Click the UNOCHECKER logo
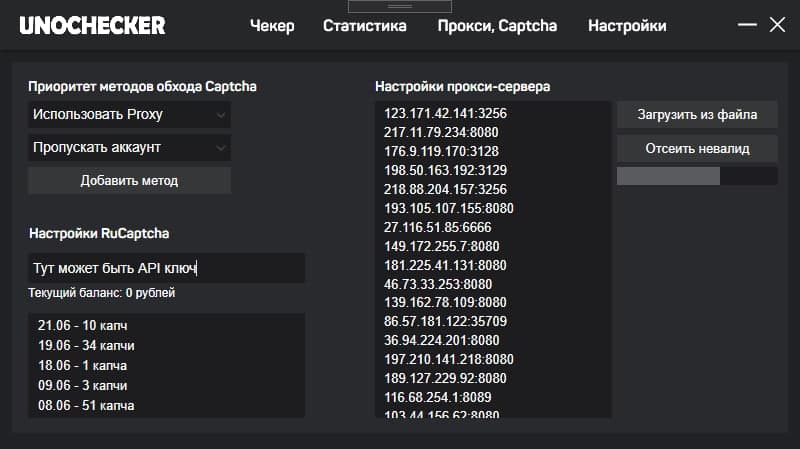This screenshot has height=449, width=800. point(92,26)
